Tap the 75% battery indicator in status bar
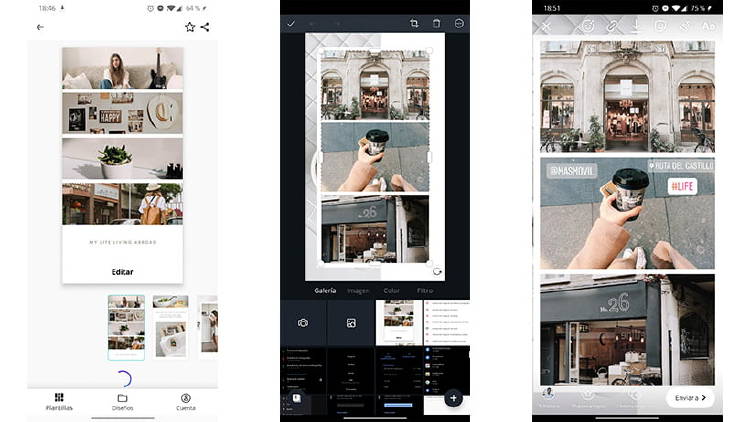The height and width of the screenshot is (422, 750). (698, 8)
